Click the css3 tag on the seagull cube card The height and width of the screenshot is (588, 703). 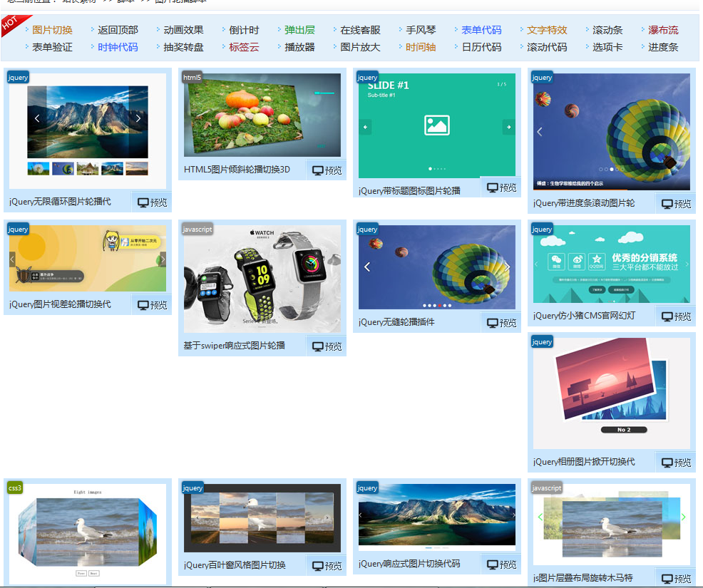(x=15, y=488)
